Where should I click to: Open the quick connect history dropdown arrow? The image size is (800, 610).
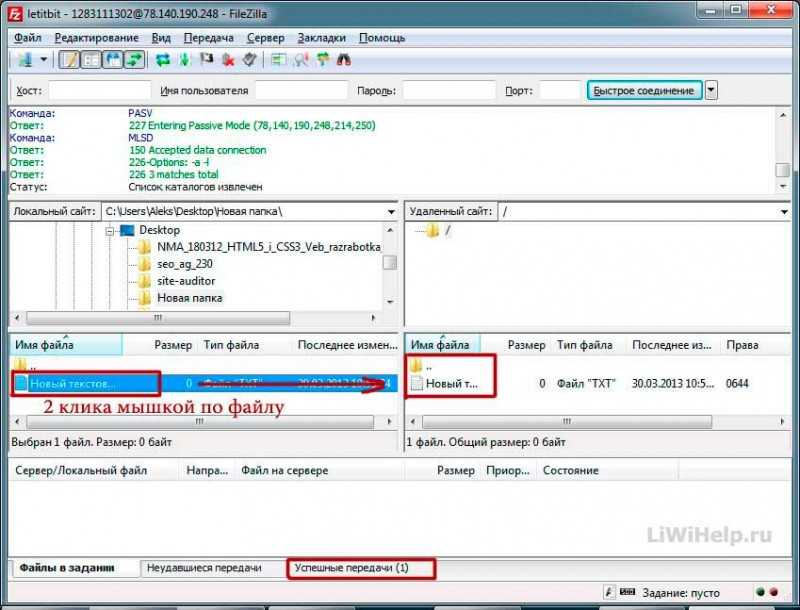click(x=711, y=91)
